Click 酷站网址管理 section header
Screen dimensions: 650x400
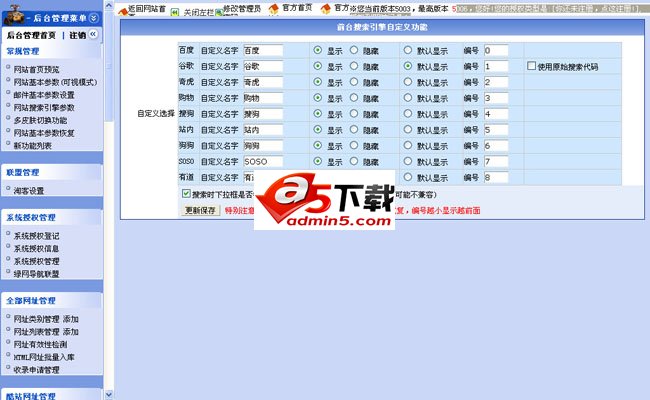[31, 396]
